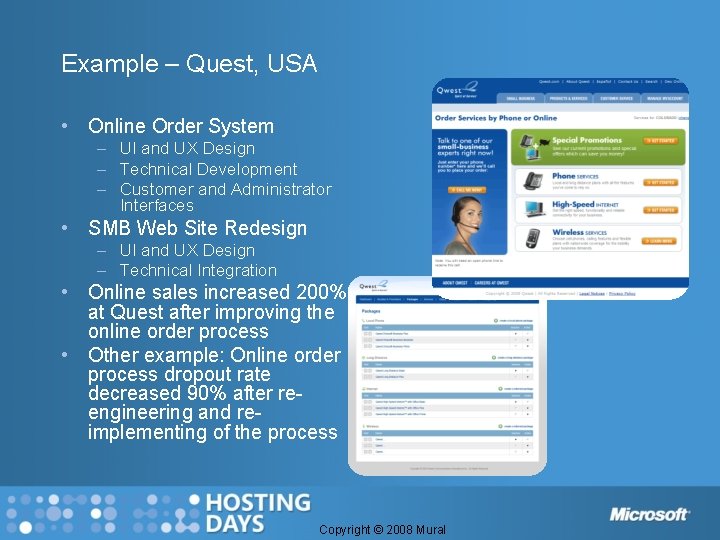720x540 pixels.
Task: Click the orange Call Me Now button
Action: [x=467, y=190]
